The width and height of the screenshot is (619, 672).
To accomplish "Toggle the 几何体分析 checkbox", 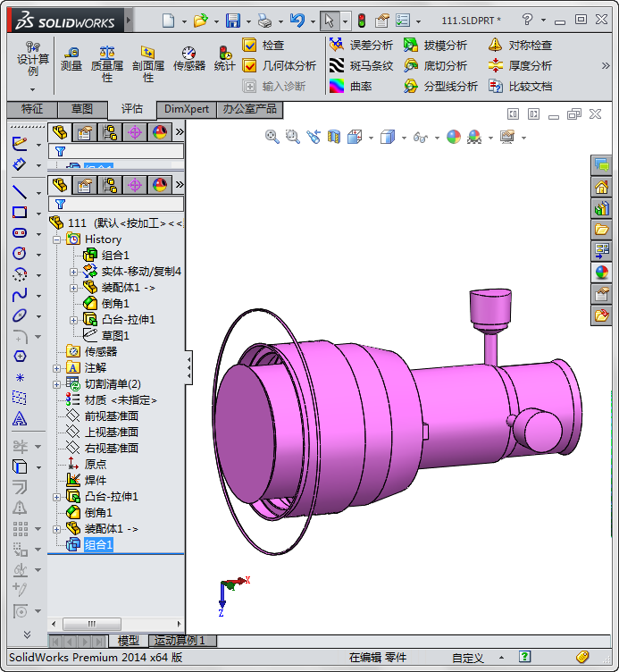I will (x=250, y=65).
